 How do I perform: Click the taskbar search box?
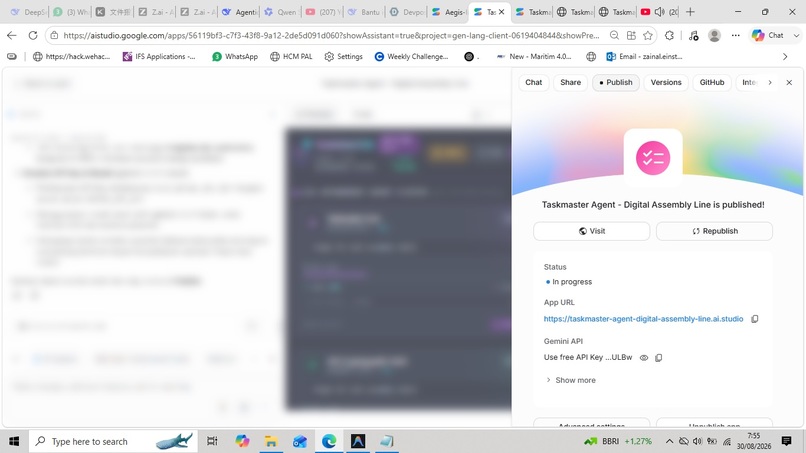(x=113, y=441)
